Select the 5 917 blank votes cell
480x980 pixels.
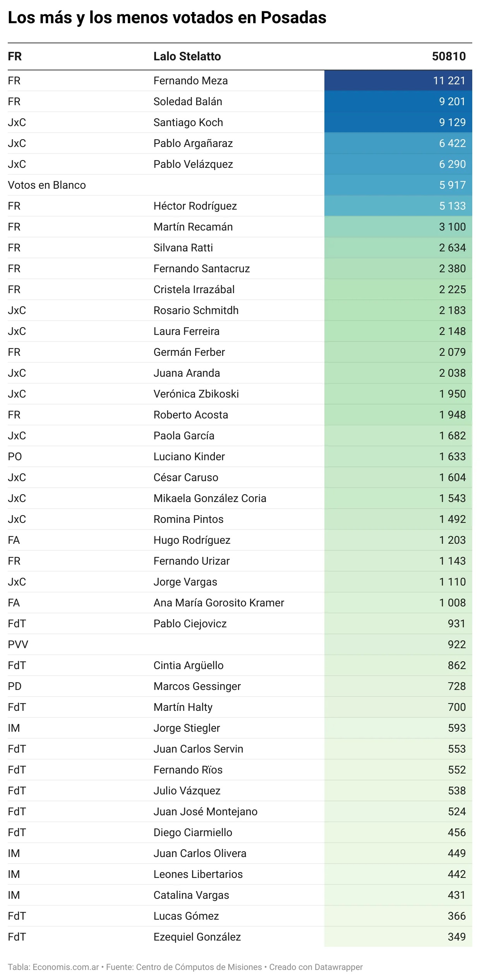tap(398, 185)
